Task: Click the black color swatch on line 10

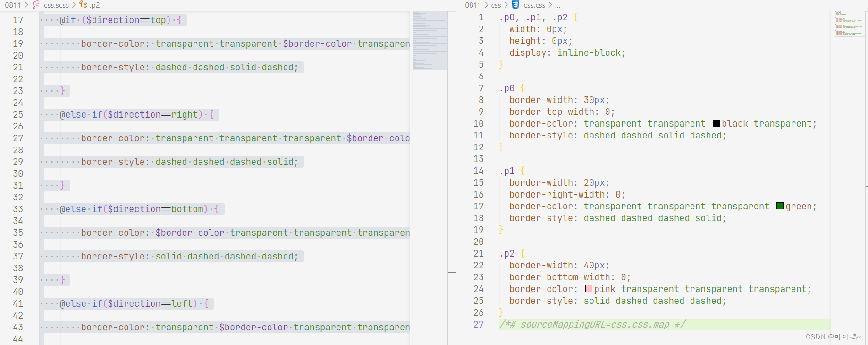Action: [716, 123]
